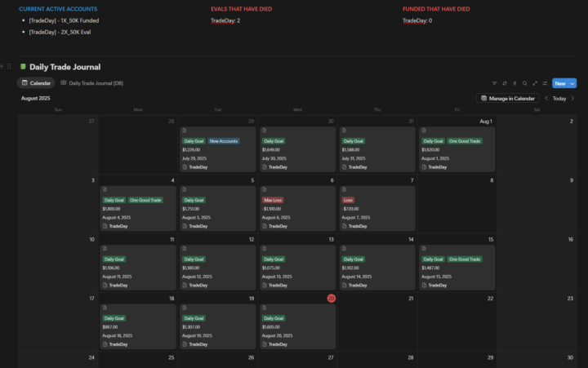The height and width of the screenshot is (368, 588).
Task: Go to previous month arrow
Action: tap(546, 98)
